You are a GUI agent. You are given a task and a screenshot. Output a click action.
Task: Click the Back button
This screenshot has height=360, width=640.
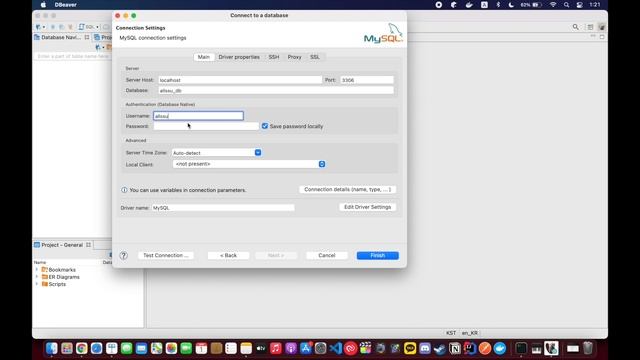(x=229, y=256)
